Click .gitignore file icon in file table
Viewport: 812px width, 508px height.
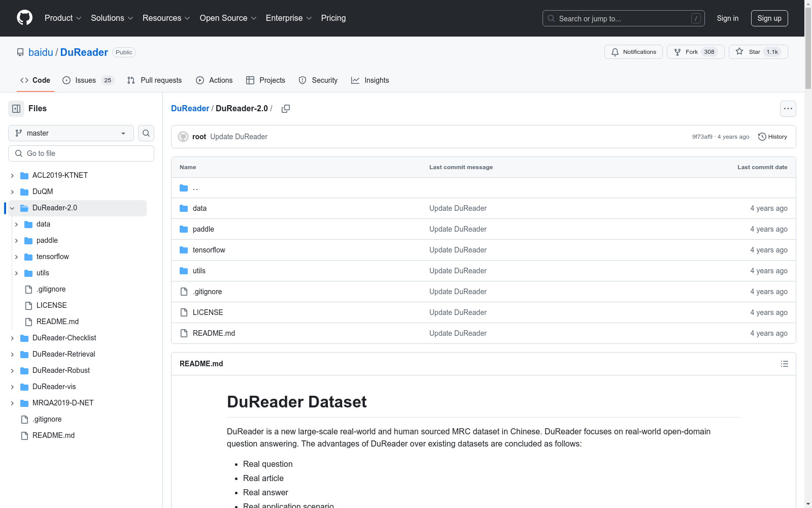coord(184,292)
